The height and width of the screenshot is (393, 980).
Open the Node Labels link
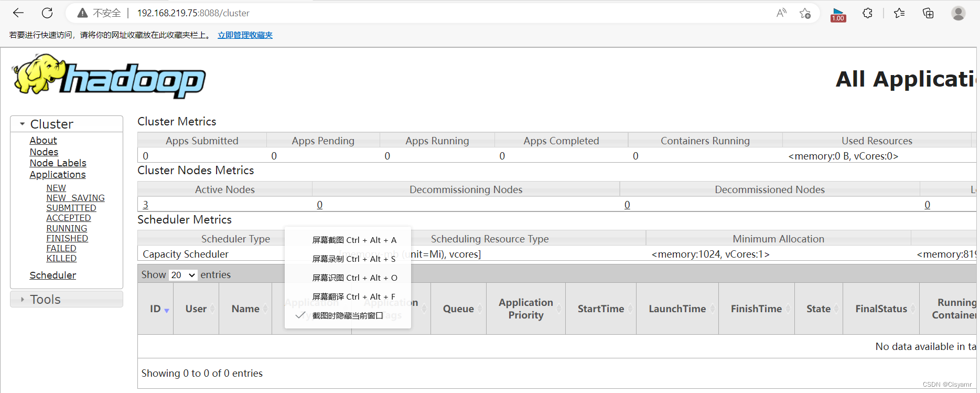pos(58,163)
